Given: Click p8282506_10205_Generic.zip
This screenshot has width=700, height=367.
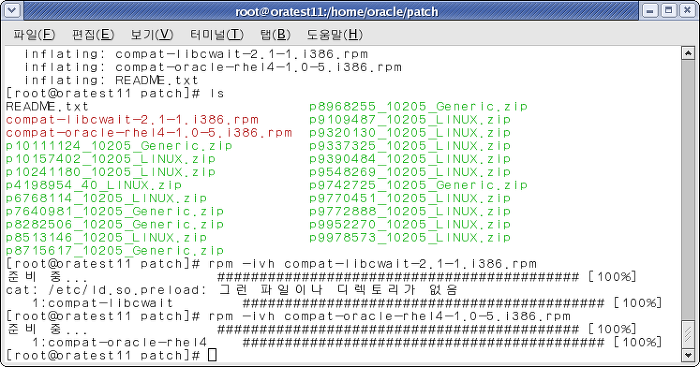Looking at the screenshot, I should coord(115,225).
